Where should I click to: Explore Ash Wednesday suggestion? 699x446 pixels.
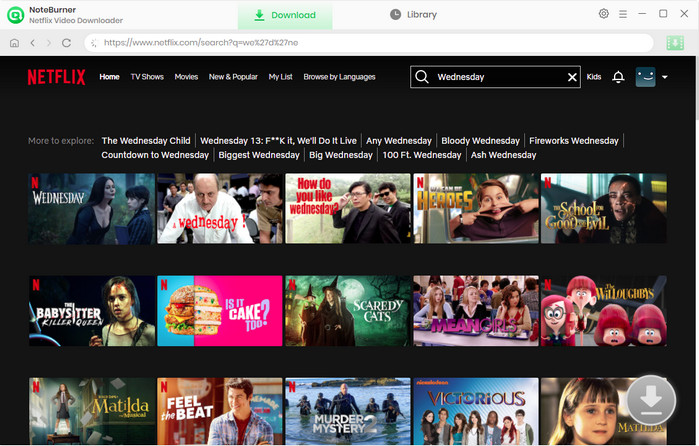503,155
